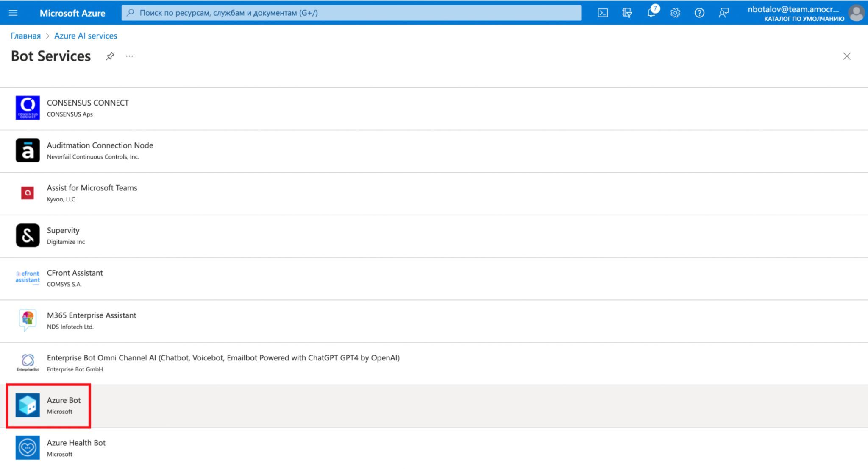Focus the resource search field
The image size is (868, 469).
(351, 13)
